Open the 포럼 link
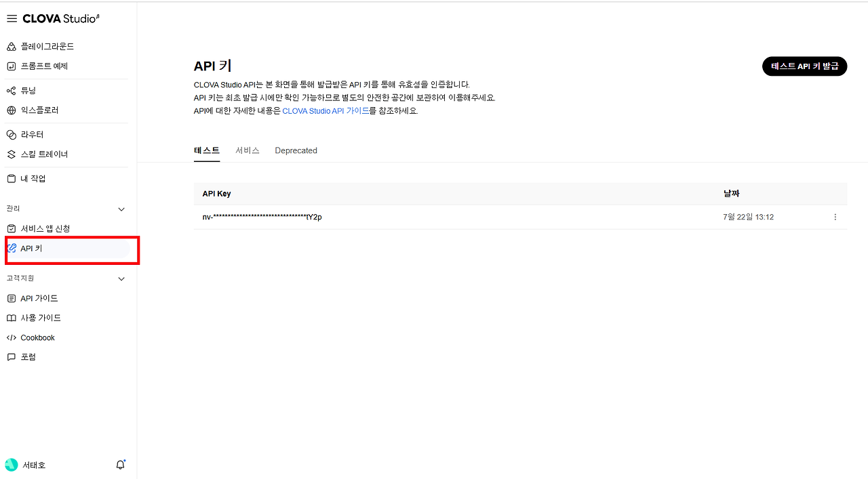The height and width of the screenshot is (479, 868). point(28,357)
